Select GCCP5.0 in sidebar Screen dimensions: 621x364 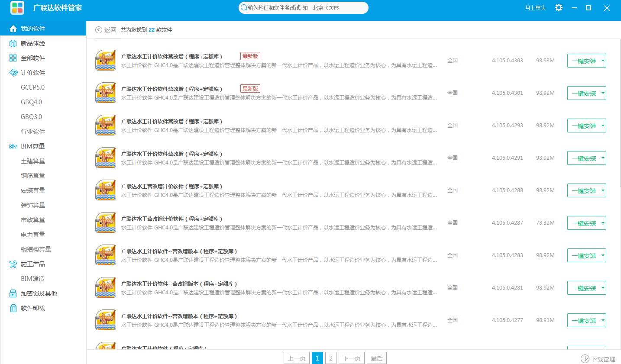[x=32, y=87]
